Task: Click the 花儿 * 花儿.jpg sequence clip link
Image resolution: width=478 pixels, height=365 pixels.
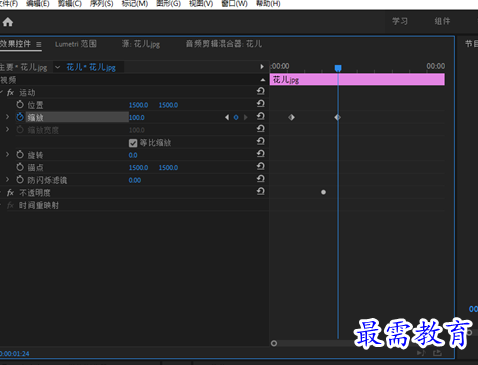Action: point(91,67)
